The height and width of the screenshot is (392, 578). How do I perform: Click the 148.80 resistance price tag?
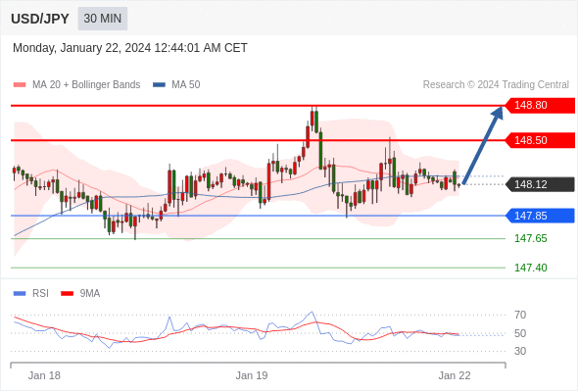click(x=540, y=106)
